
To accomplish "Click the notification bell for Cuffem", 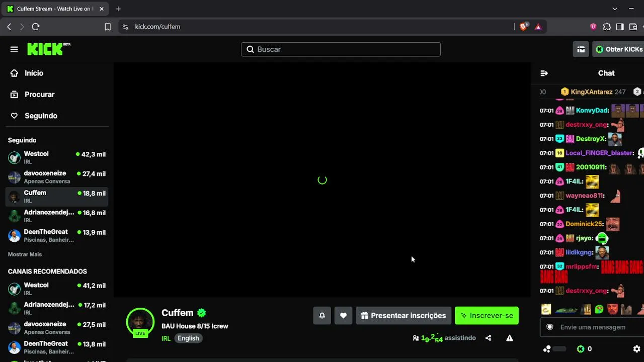I will click(x=322, y=316).
